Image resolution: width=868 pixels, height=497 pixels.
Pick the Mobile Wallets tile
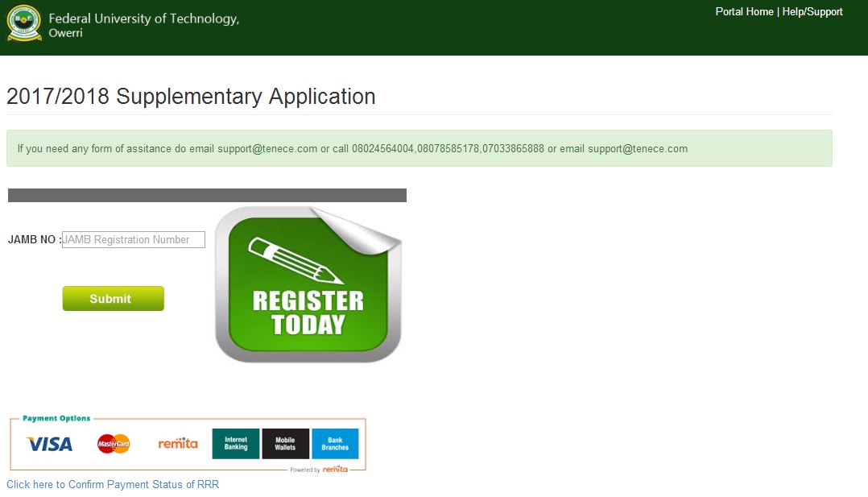coord(285,444)
